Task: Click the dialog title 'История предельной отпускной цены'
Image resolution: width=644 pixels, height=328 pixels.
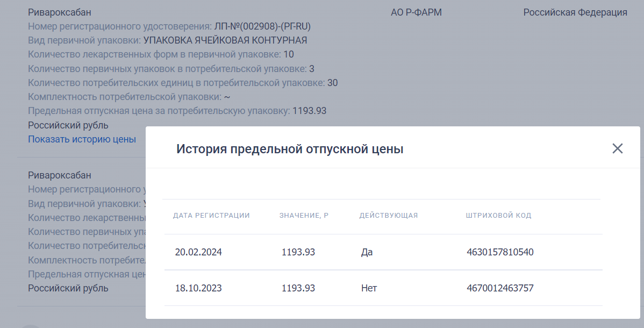Action: [x=290, y=149]
